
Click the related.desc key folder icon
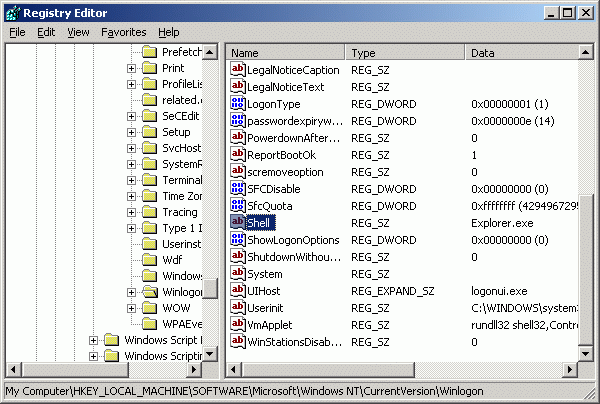click(149, 100)
